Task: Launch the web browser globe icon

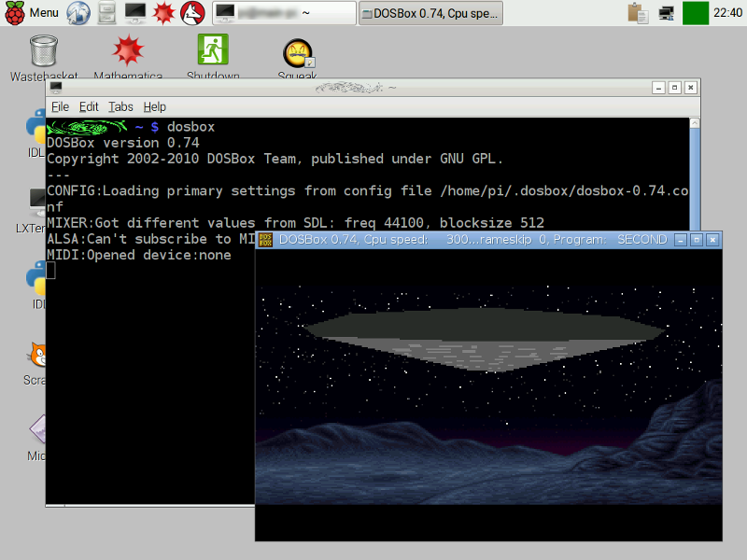Action: 78,13
